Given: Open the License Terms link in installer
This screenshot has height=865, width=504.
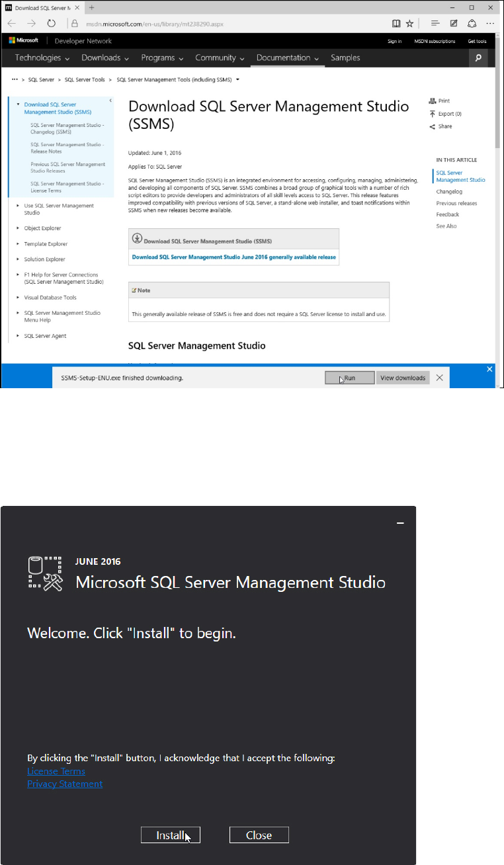Looking at the screenshot, I should point(56,771).
